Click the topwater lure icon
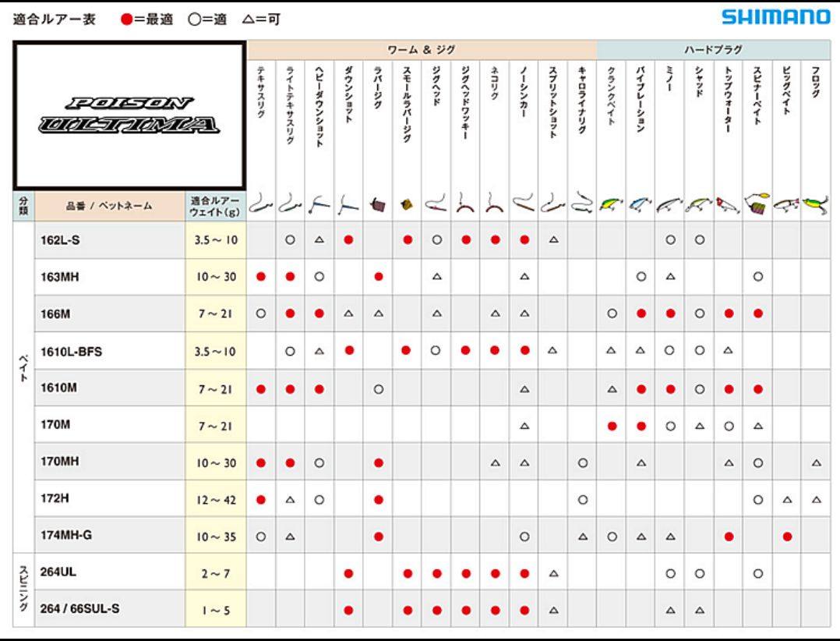This screenshot has width=840, height=641. 728,205
